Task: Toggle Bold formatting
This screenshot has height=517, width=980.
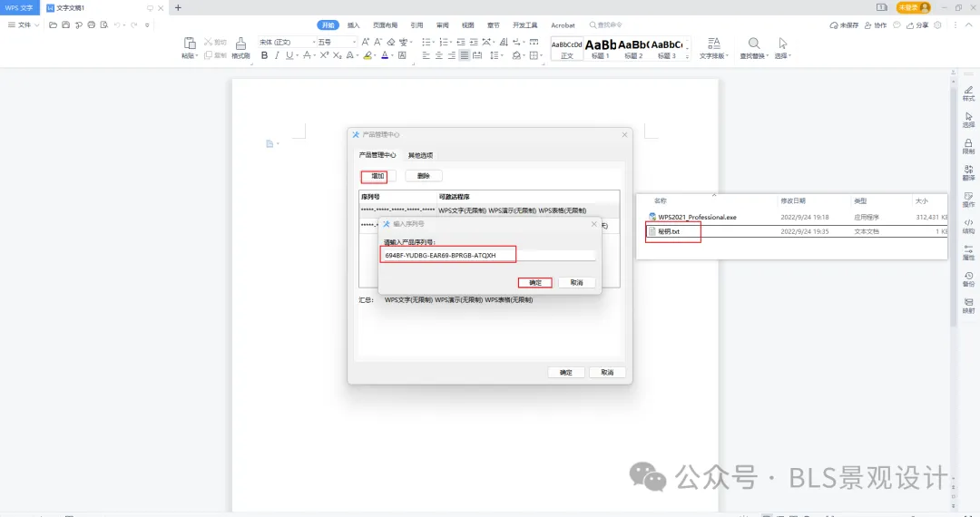Action: pyautogui.click(x=264, y=55)
